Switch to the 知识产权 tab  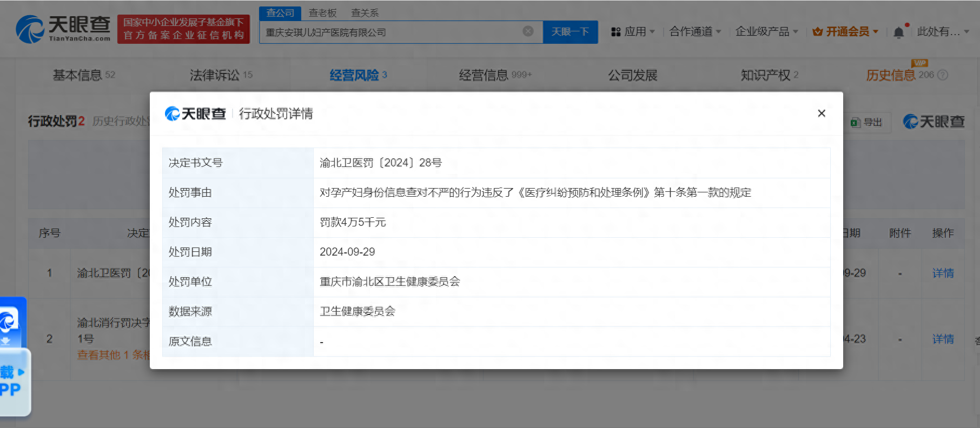tap(769, 75)
